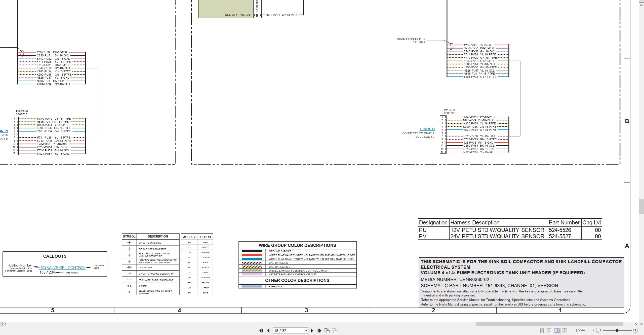Viewport: 644px width, 335px height.
Task: Click part number 524-5526 in harness table
Action: tap(560, 230)
